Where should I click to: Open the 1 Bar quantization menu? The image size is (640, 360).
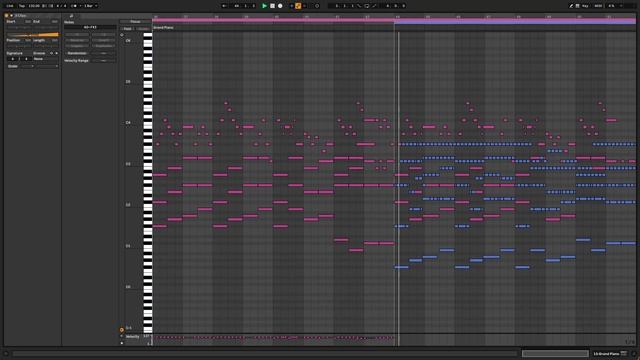pyautogui.click(x=90, y=6)
